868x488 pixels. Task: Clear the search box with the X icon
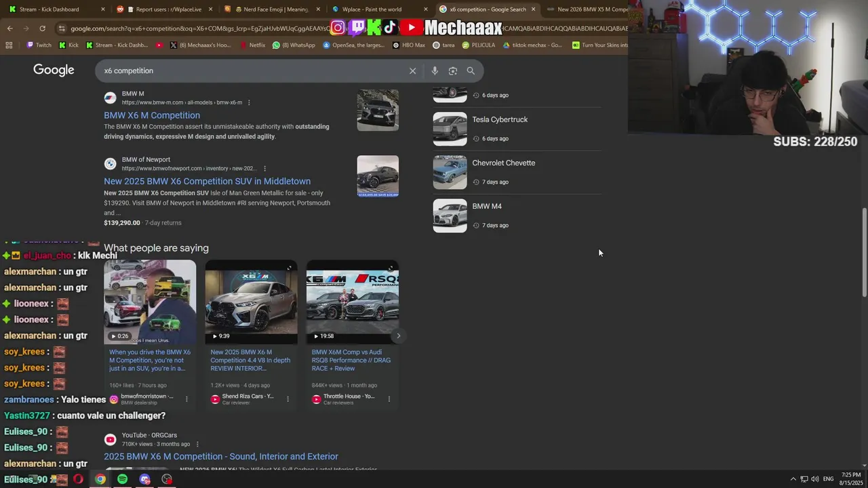[x=412, y=70]
